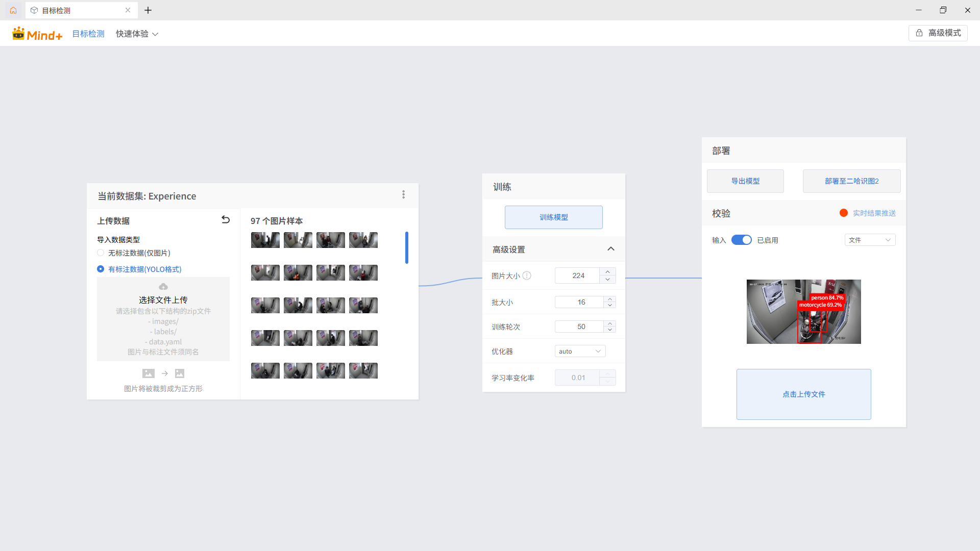
Task: Switch to the 目标检测 menu item
Action: pyautogui.click(x=88, y=34)
